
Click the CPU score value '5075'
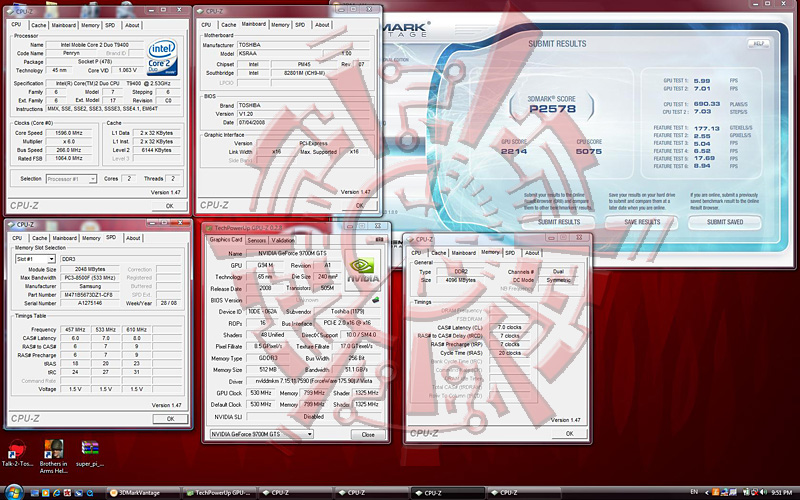[x=589, y=152]
